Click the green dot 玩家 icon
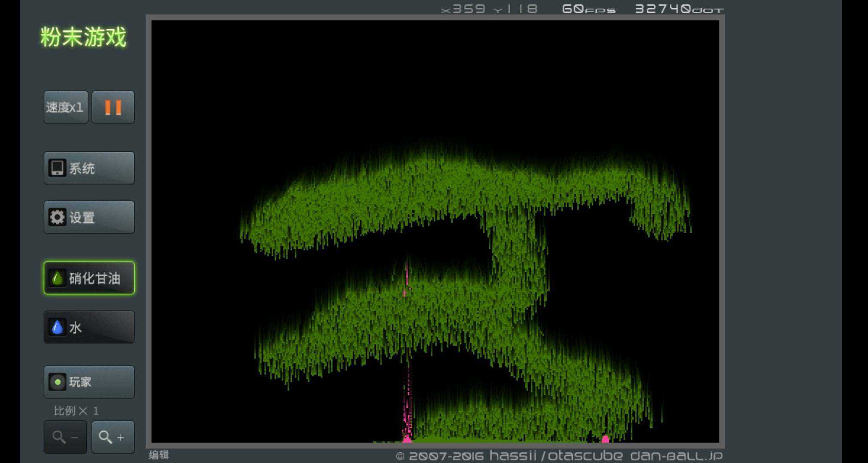Screen dimensions: 868x463 (x=57, y=382)
